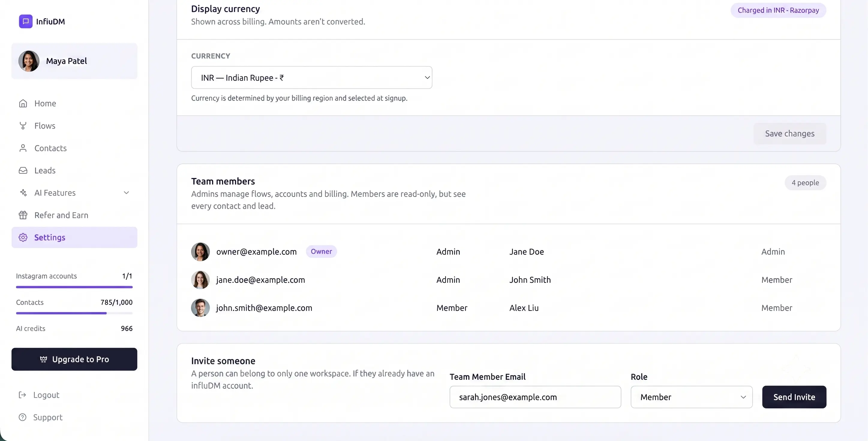868x441 pixels.
Task: Open the Flows section
Action: pos(74,126)
